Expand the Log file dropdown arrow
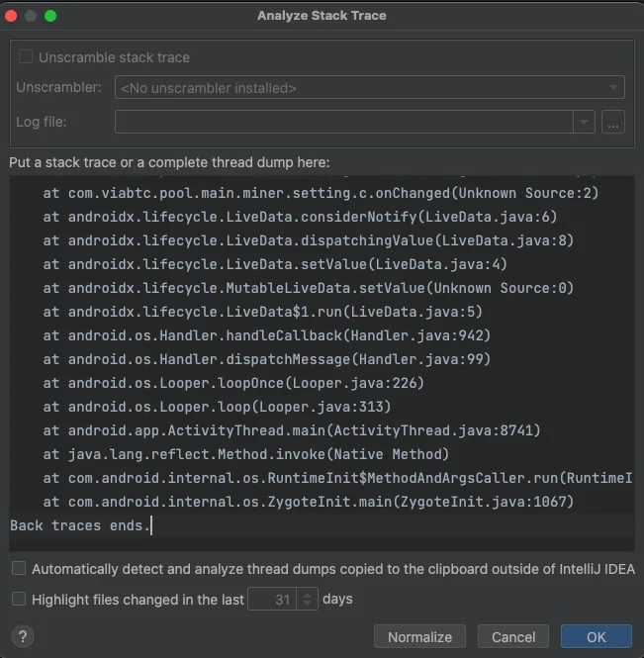Image resolution: width=644 pixels, height=658 pixels. [x=584, y=122]
